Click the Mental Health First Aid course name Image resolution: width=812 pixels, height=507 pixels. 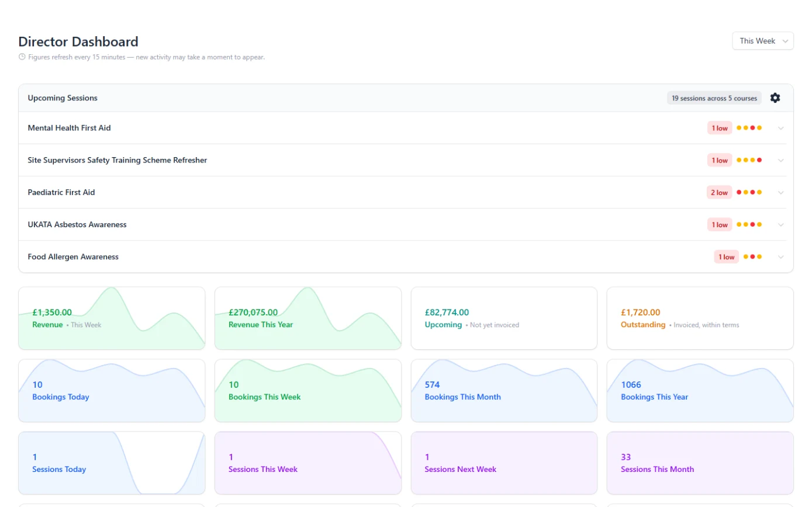point(69,128)
